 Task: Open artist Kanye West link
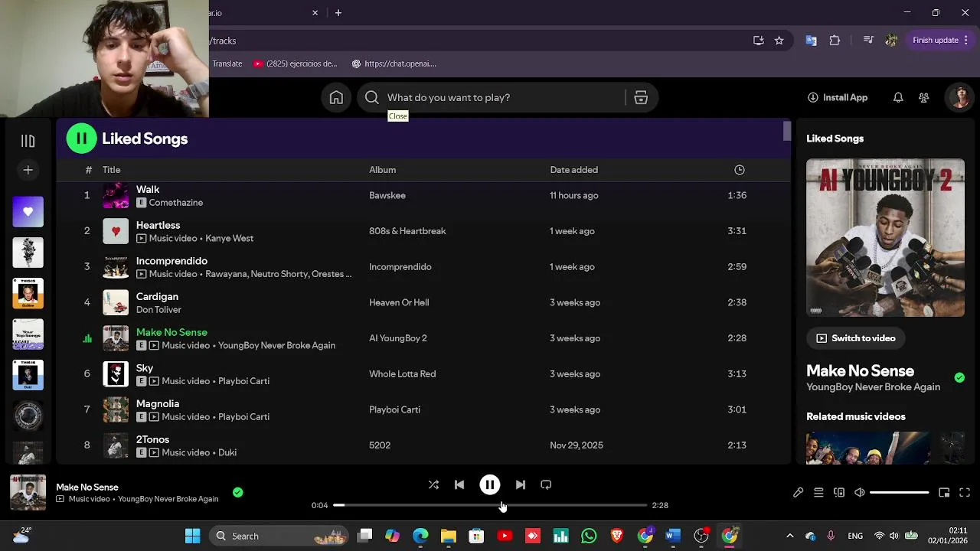229,239
